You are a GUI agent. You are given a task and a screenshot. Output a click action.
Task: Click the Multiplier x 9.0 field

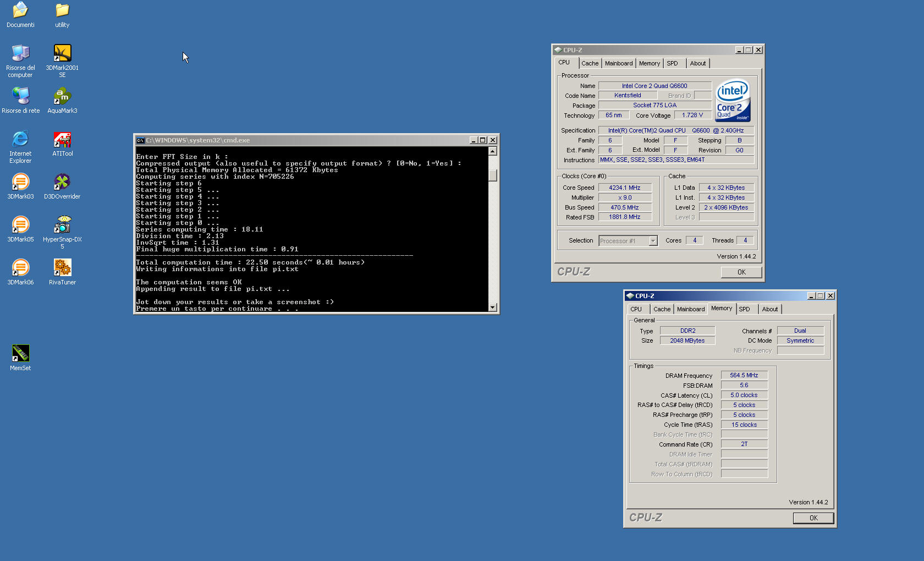coord(625,197)
